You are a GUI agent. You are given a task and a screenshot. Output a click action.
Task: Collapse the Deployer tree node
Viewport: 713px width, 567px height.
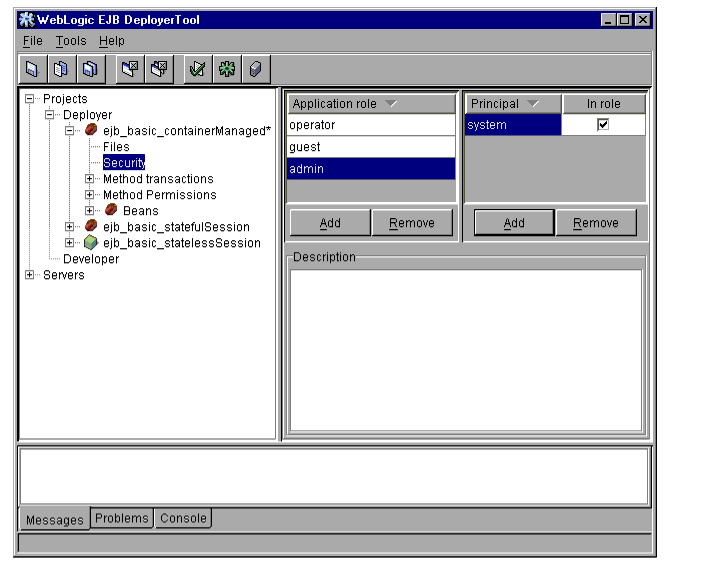pos(50,115)
